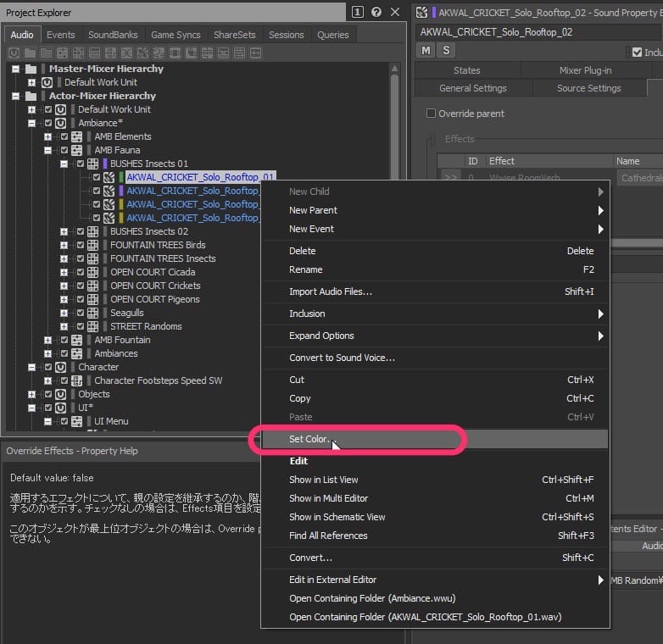
Task: Click the purple color bar of BUSHES Insects 01
Action: tap(105, 164)
